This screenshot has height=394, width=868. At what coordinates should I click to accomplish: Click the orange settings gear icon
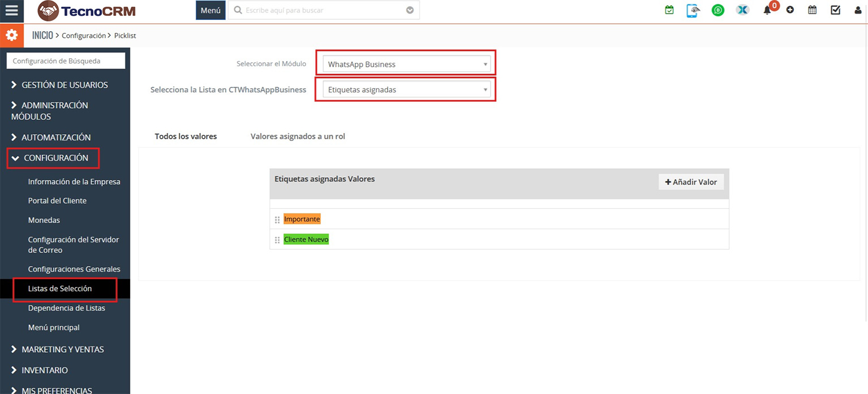click(x=11, y=35)
